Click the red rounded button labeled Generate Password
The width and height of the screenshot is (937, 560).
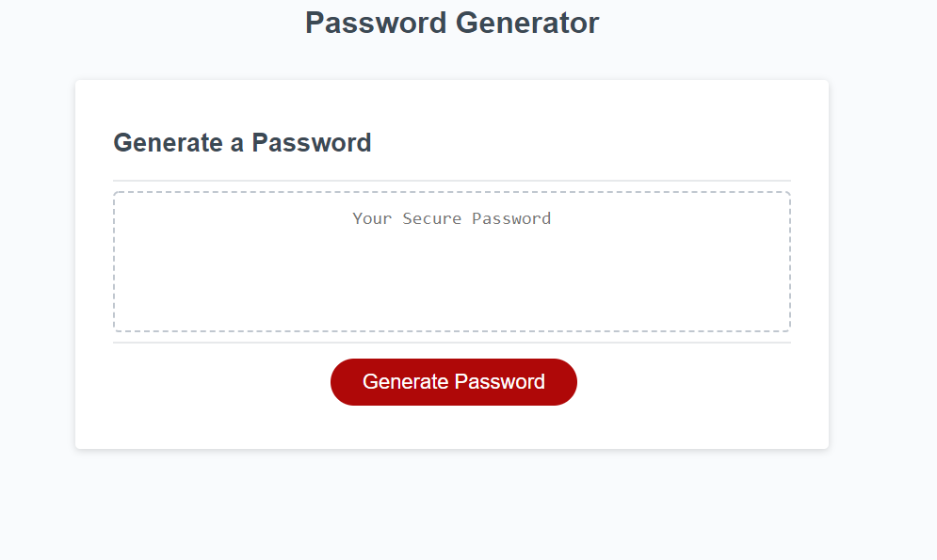(x=453, y=382)
